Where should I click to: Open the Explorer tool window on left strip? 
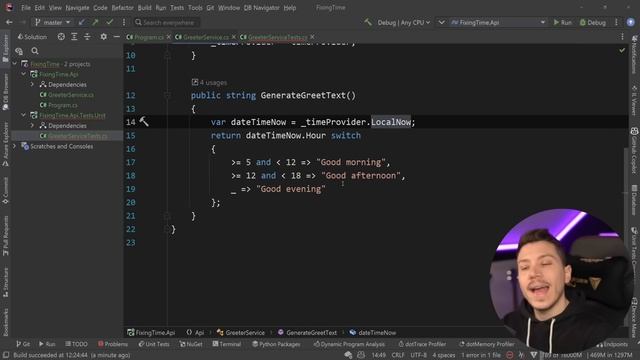[6, 48]
